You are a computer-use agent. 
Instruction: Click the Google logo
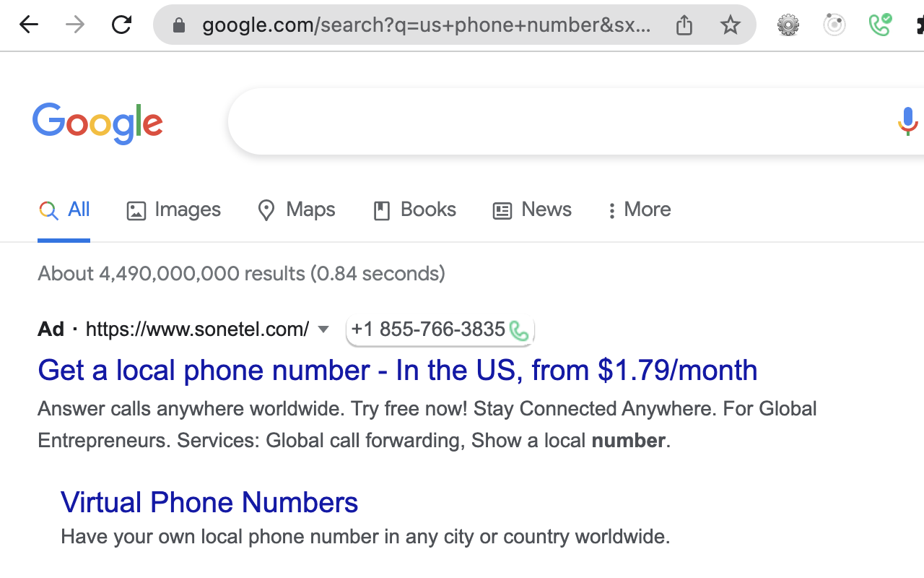pos(98,123)
